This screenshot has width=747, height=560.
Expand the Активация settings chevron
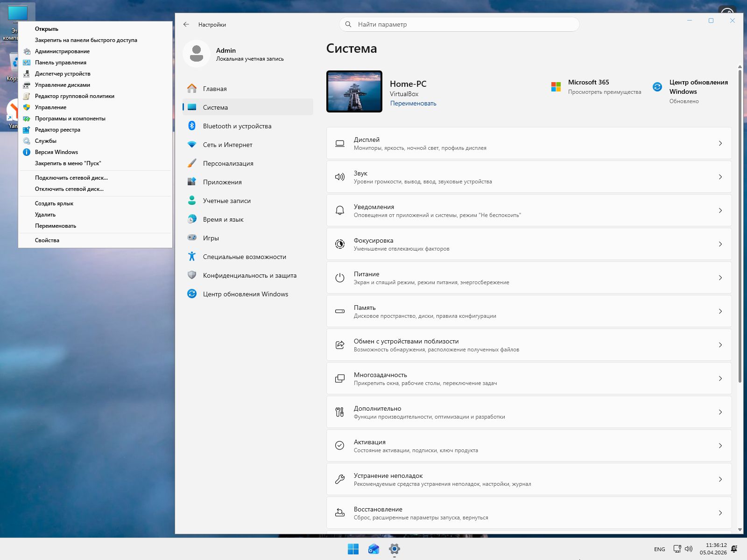click(x=720, y=446)
